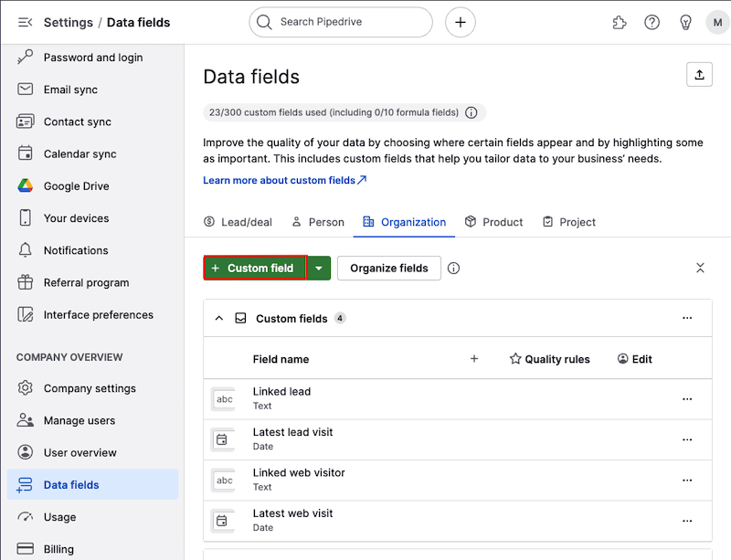Show info about custom fields usage
Screen dimensions: 731x560
(471, 112)
